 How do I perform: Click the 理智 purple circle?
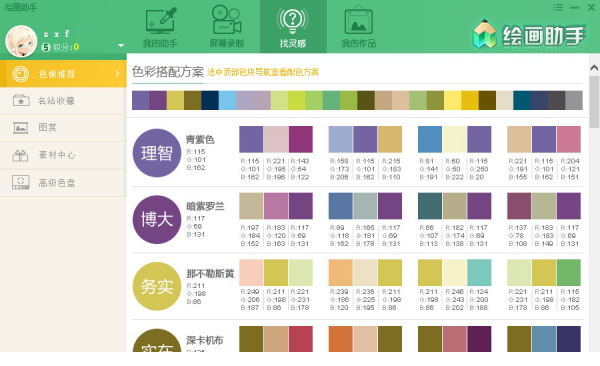[157, 153]
